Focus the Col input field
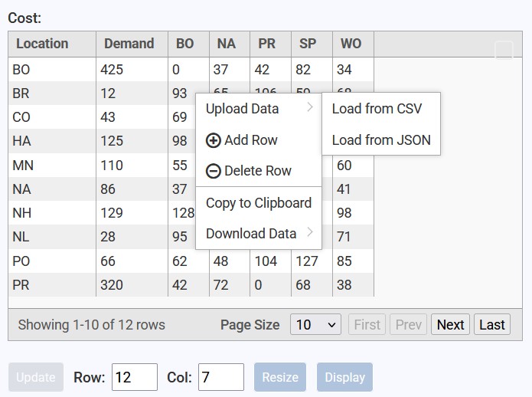This screenshot has height=397, width=532. [221, 377]
